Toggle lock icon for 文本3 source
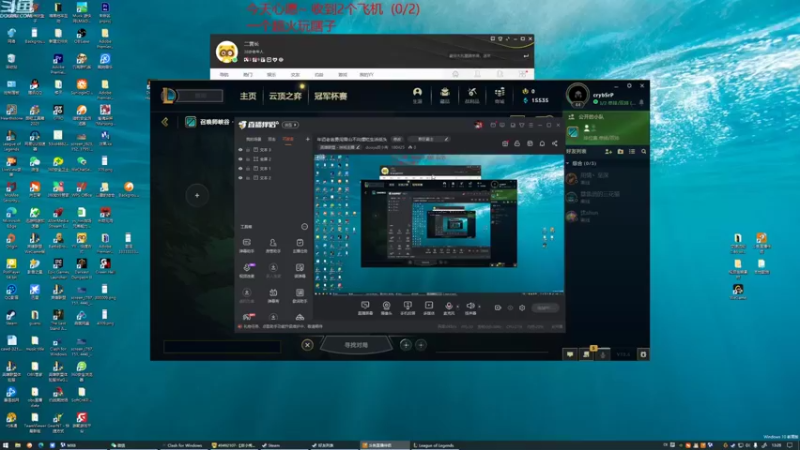 (248, 150)
